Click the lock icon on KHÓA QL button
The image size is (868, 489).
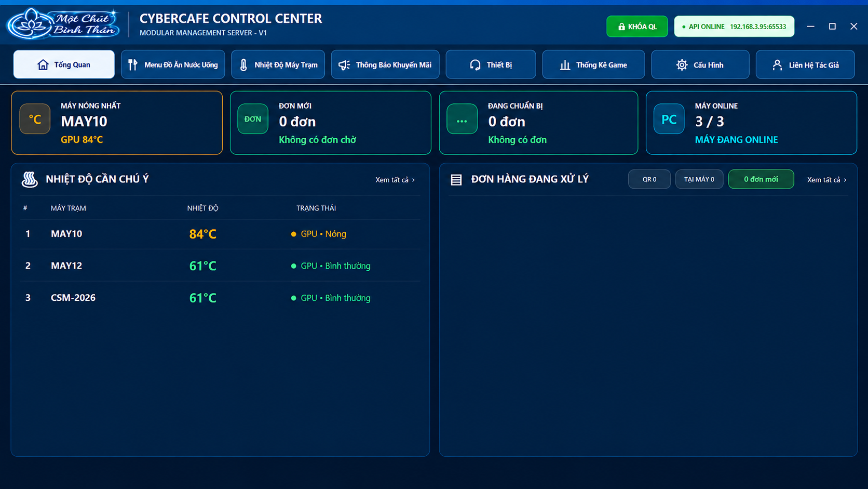tap(621, 27)
